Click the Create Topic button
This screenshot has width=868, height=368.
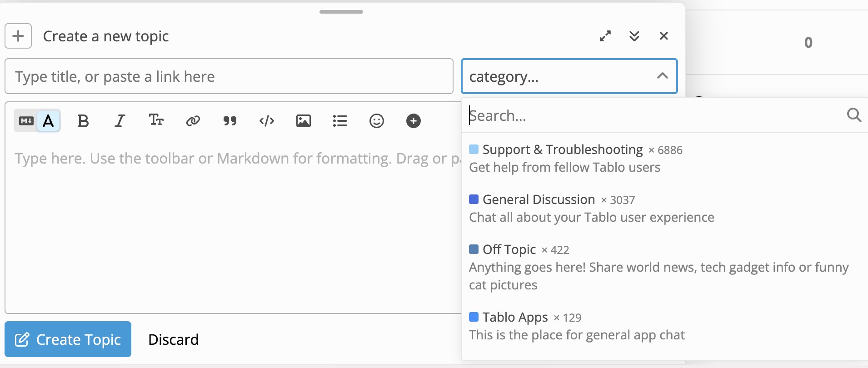tap(68, 339)
